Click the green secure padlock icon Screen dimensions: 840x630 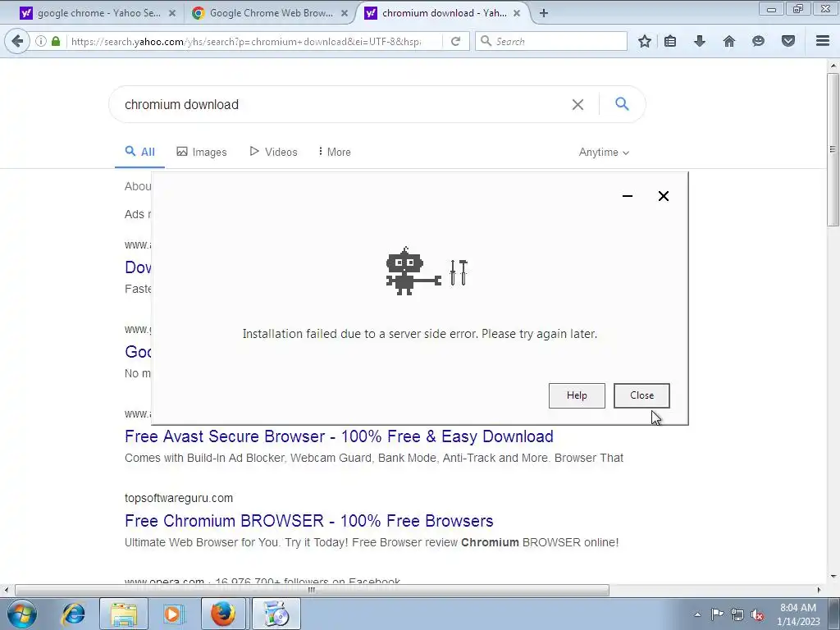coord(56,41)
